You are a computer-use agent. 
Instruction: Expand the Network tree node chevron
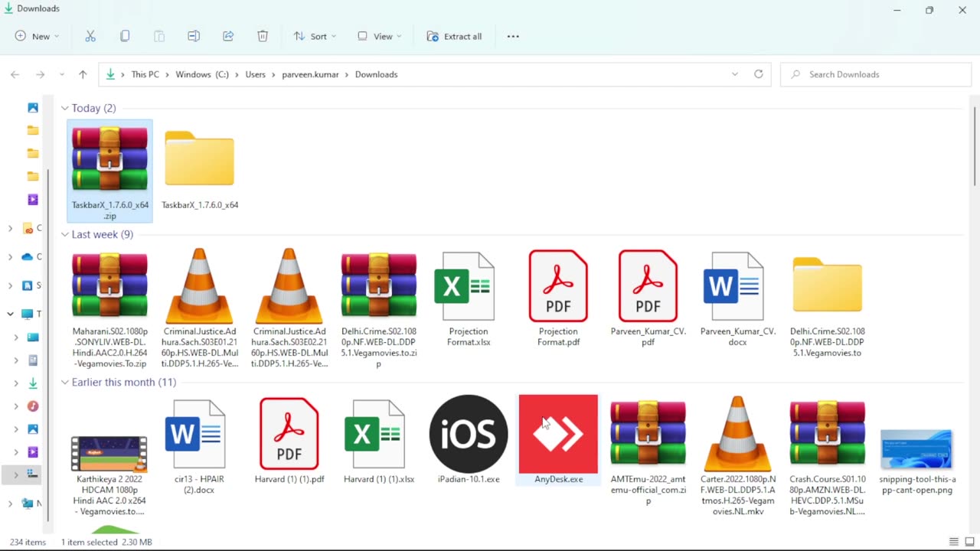pyautogui.click(x=10, y=503)
